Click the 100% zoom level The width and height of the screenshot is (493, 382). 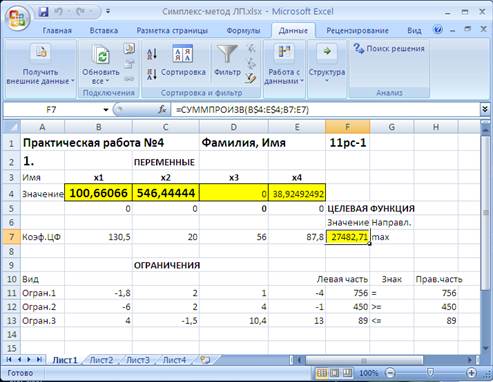click(369, 373)
